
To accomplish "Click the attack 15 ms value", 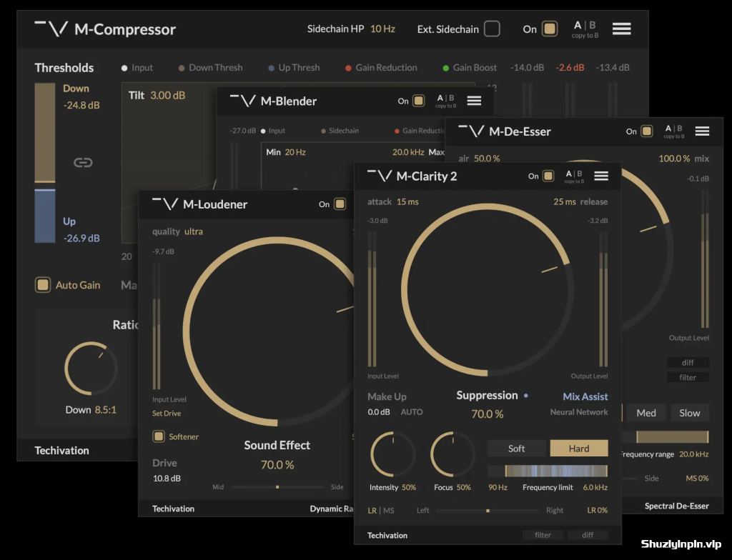I will (407, 202).
